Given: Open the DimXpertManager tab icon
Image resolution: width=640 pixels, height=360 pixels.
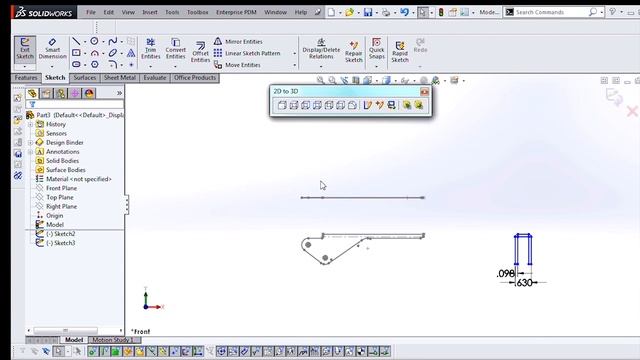Looking at the screenshot, I should [x=75, y=93].
